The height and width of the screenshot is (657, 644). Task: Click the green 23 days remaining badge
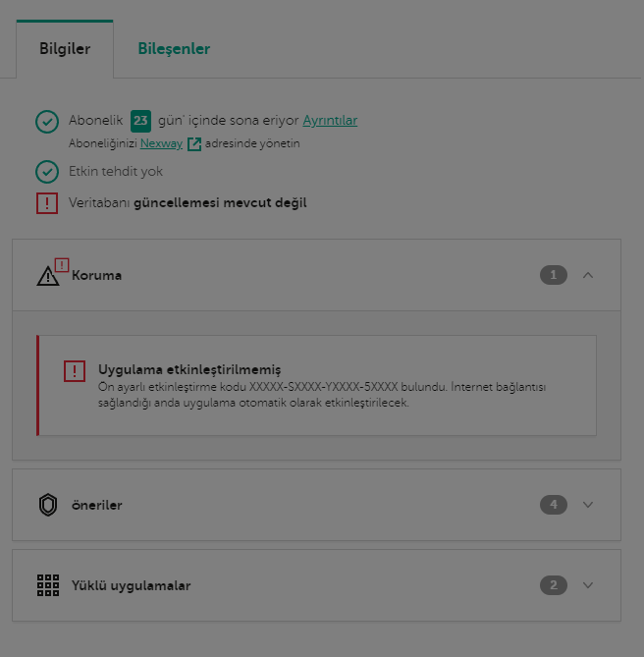click(140, 121)
